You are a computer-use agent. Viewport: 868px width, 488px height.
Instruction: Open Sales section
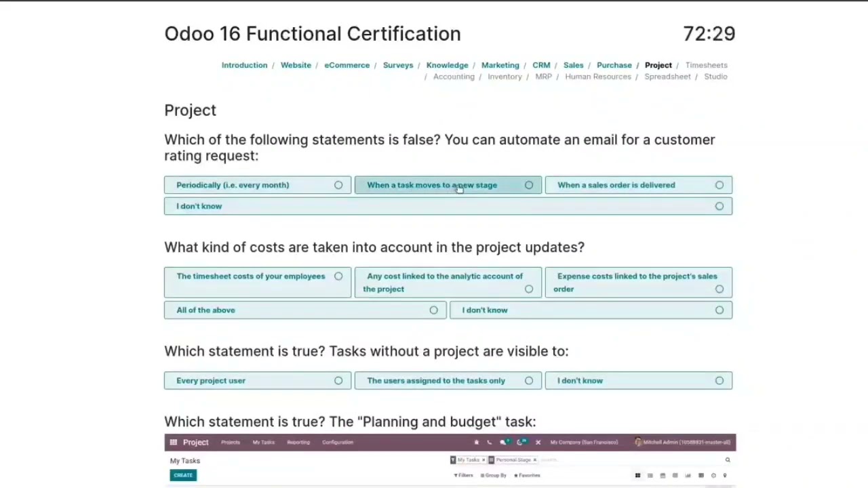click(573, 65)
